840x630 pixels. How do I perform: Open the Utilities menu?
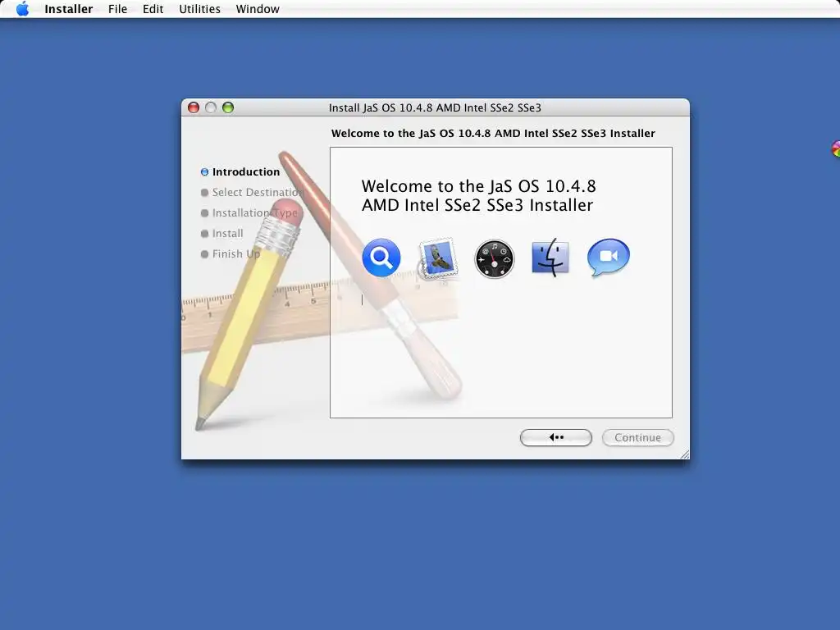pyautogui.click(x=199, y=9)
